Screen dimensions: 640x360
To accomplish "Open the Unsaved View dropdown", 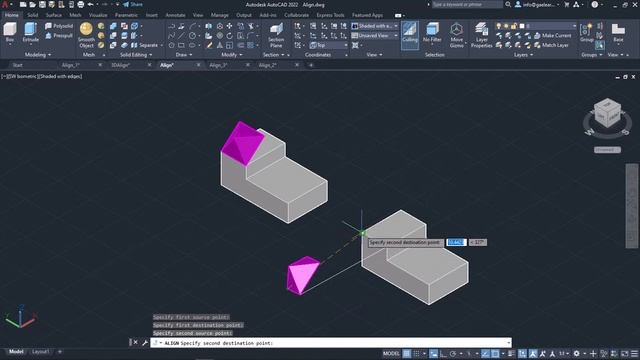I will tap(375, 36).
